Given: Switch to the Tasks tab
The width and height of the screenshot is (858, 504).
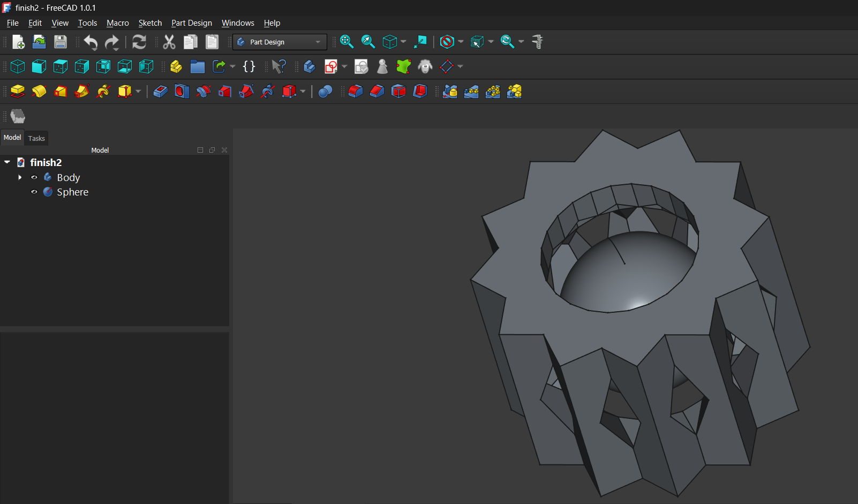Looking at the screenshot, I should click(x=36, y=138).
